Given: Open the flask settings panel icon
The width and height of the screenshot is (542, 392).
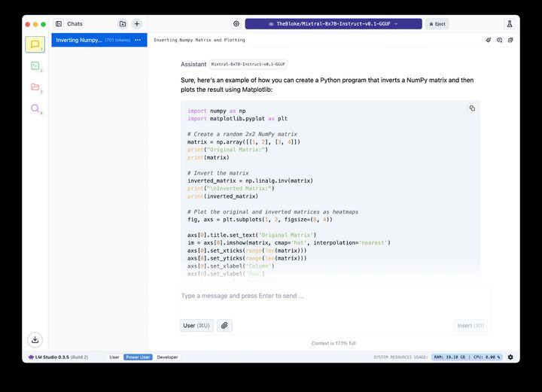Looking at the screenshot, I should [x=509, y=24].
